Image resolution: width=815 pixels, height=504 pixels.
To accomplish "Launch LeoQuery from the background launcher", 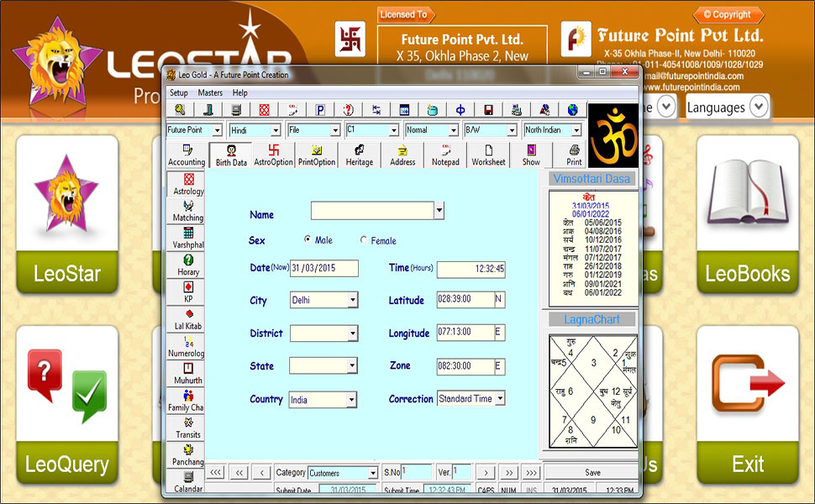I will point(67,405).
